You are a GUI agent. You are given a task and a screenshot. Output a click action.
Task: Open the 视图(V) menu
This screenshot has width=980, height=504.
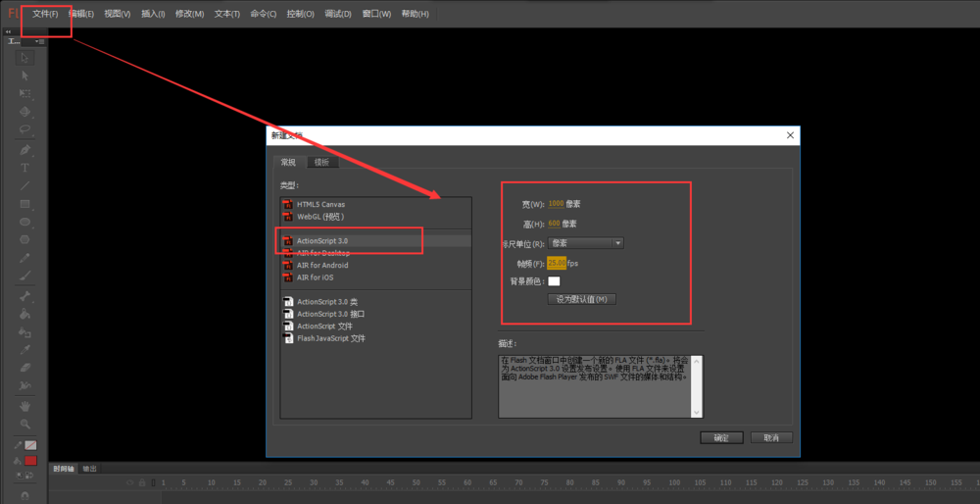[118, 14]
